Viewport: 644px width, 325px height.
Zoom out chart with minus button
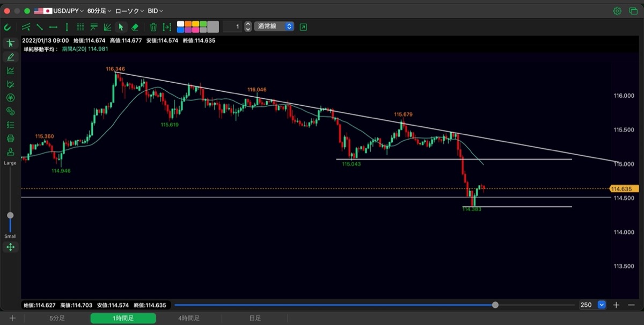pyautogui.click(x=631, y=305)
